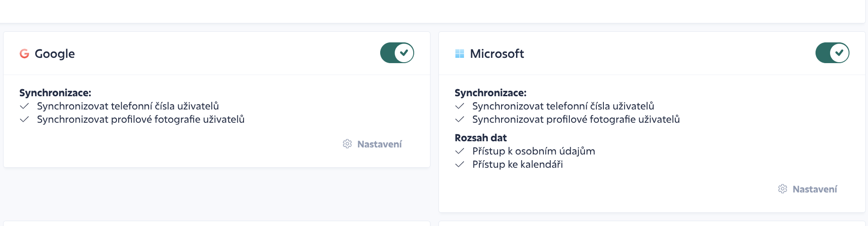The height and width of the screenshot is (226, 868).
Task: Click the Google logo icon
Action: point(24,53)
